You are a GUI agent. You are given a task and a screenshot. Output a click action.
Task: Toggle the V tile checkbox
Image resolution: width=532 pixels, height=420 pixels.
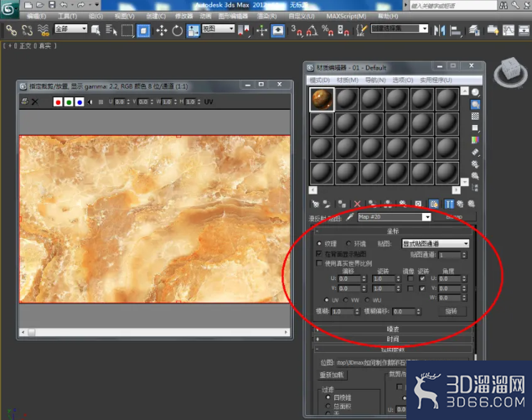[422, 288]
